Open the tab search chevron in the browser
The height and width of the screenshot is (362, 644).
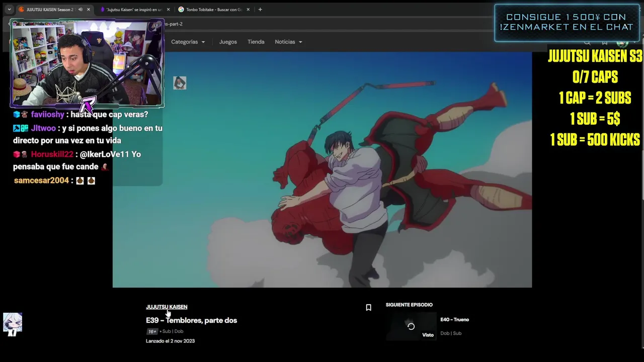[x=9, y=10]
